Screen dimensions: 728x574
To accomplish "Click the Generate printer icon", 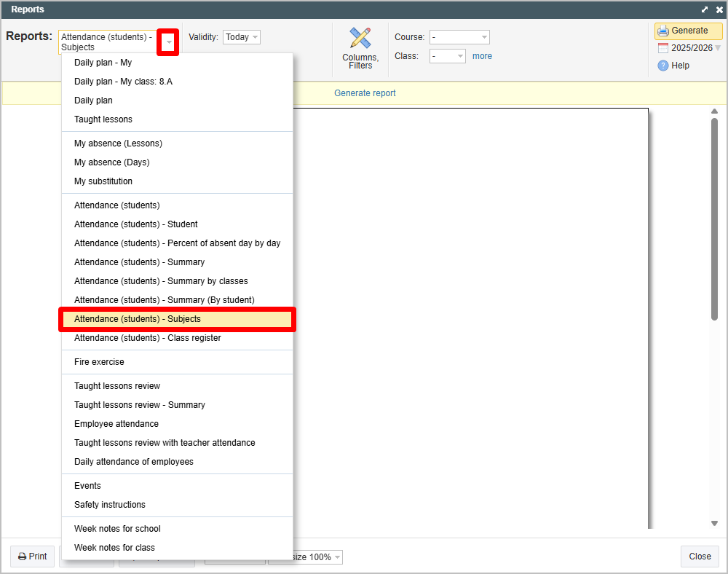I will (663, 31).
